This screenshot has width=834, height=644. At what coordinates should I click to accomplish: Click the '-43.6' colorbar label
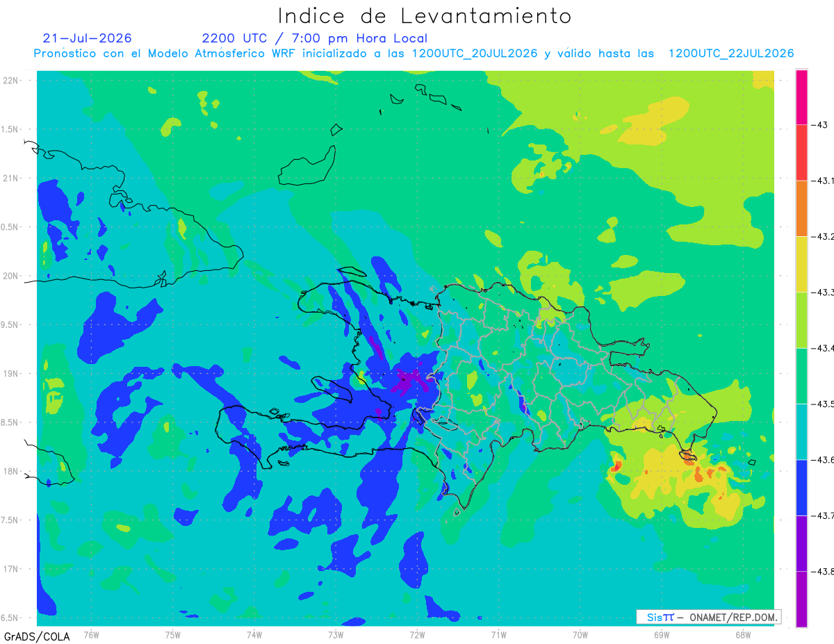pyautogui.click(x=822, y=460)
